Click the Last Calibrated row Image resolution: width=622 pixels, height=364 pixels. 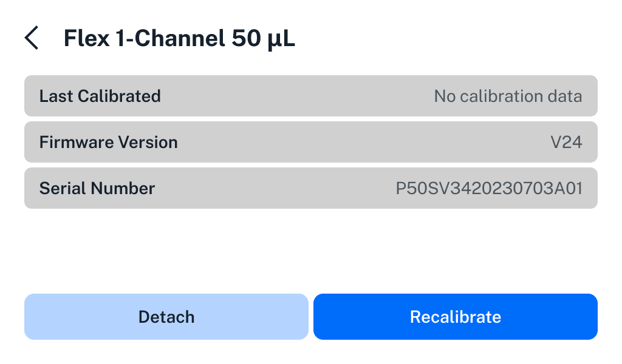click(x=311, y=96)
